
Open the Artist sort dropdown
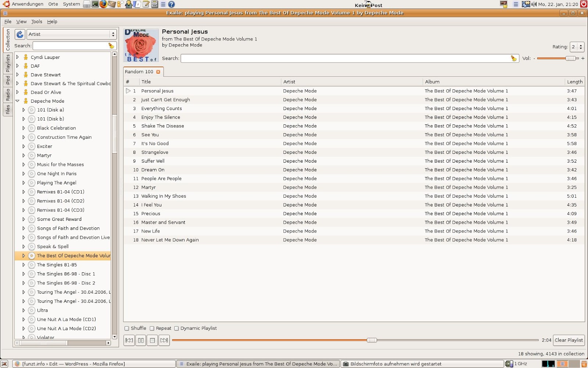(72, 34)
